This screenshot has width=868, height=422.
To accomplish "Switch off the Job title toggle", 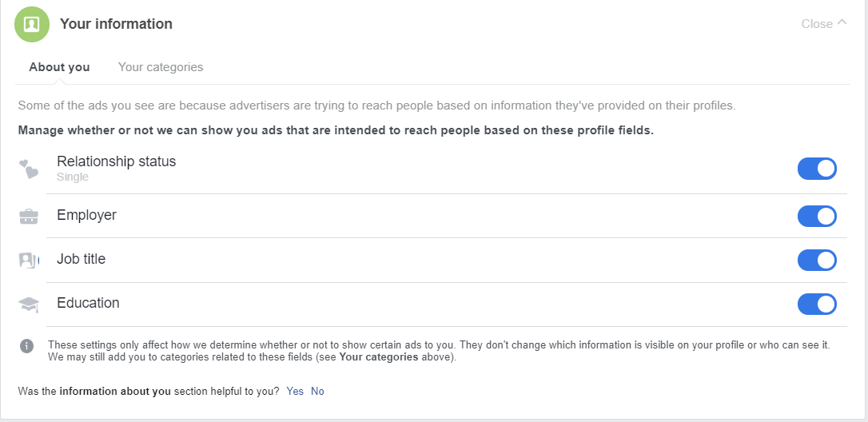I will pyautogui.click(x=817, y=261).
